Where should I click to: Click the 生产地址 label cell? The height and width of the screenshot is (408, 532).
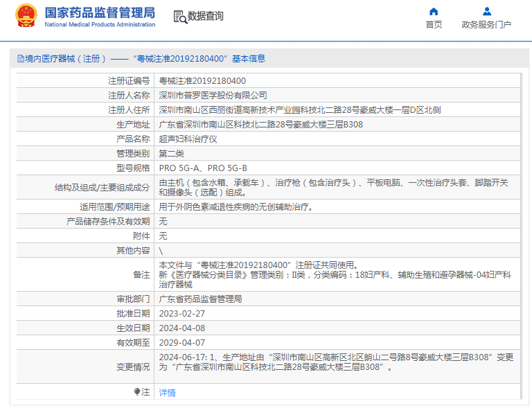pos(85,125)
